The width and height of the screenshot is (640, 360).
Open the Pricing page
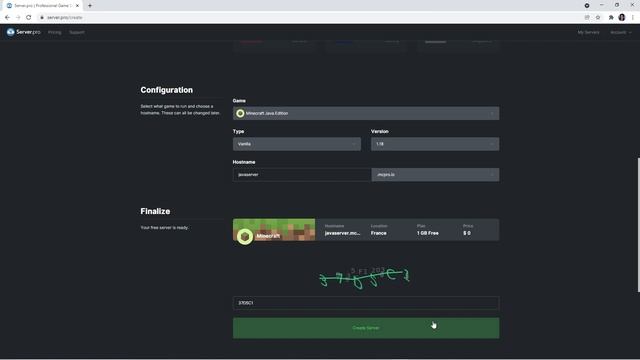[x=54, y=32]
